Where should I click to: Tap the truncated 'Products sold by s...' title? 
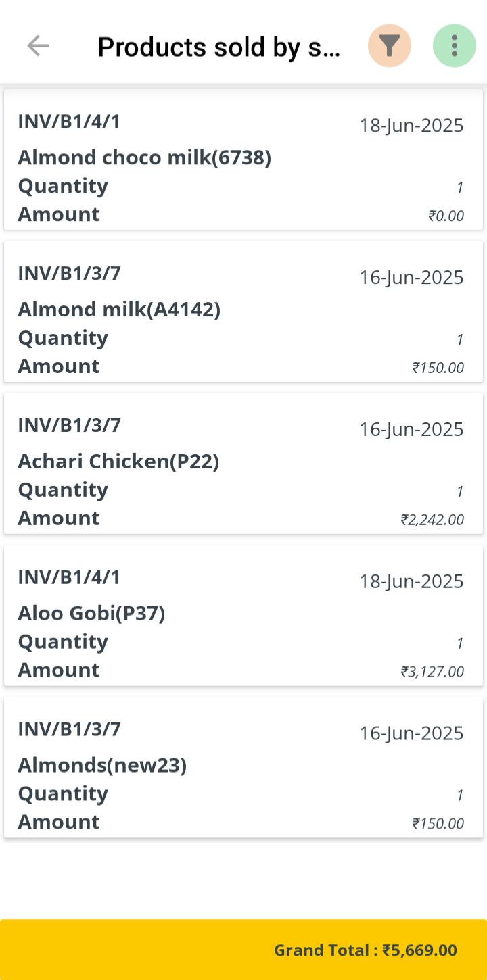pos(219,47)
